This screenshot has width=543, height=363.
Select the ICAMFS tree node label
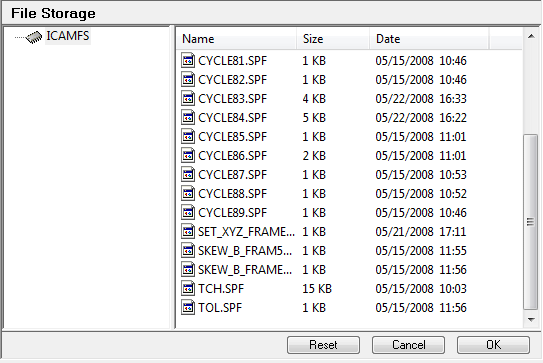coord(68,36)
